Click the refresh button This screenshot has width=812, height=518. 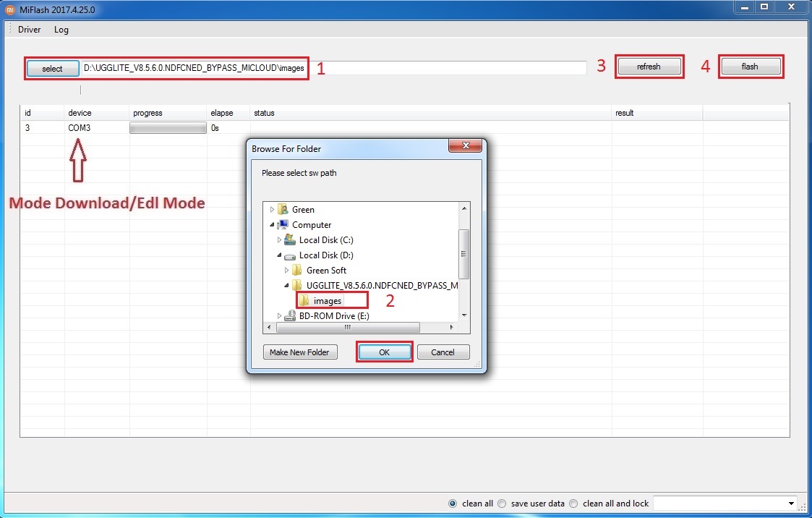[649, 67]
